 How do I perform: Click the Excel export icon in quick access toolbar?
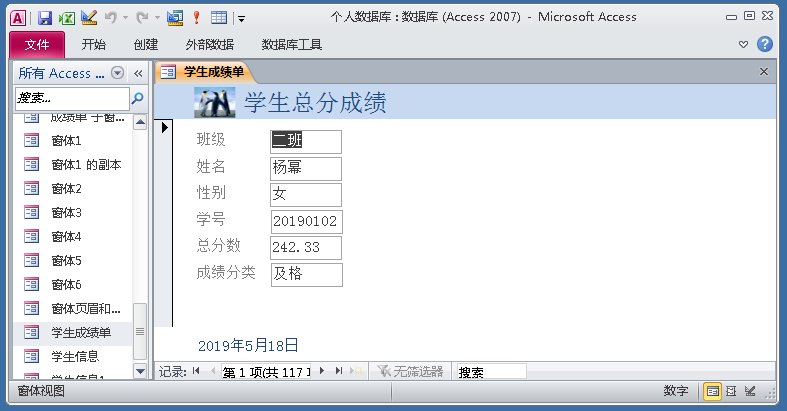coord(67,19)
